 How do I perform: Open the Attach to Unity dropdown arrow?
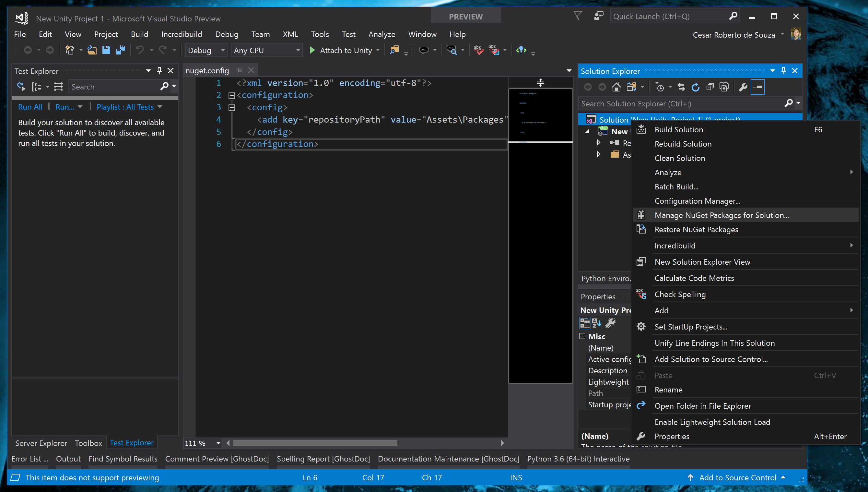point(378,50)
